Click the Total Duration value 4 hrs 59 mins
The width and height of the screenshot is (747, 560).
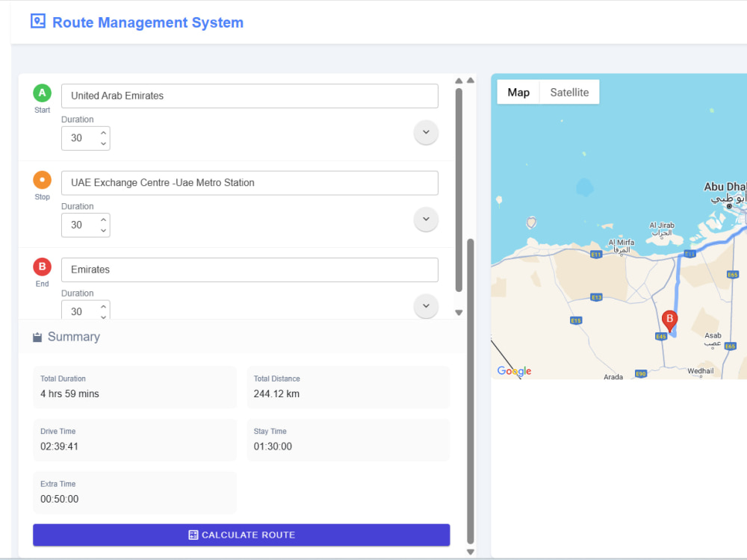pos(69,393)
